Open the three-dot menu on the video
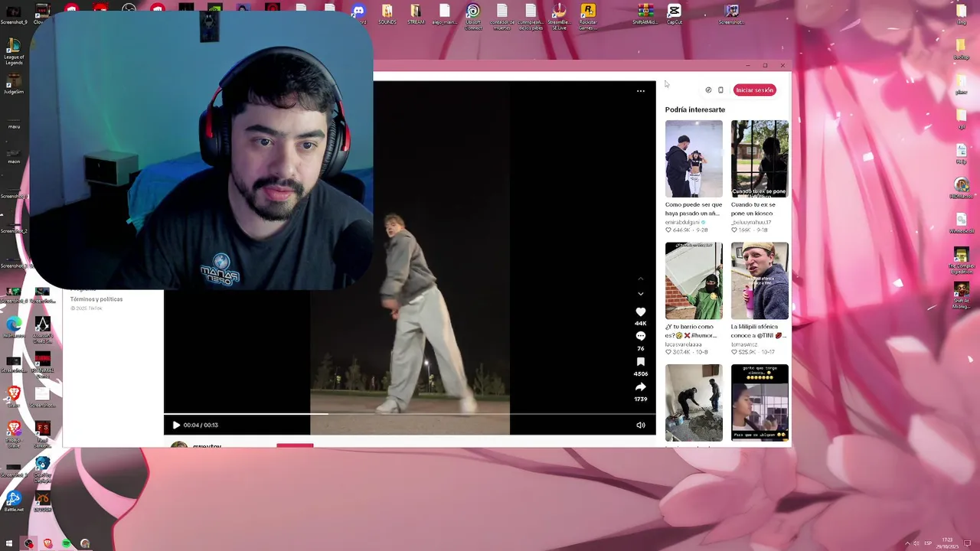980x551 pixels. coord(641,91)
